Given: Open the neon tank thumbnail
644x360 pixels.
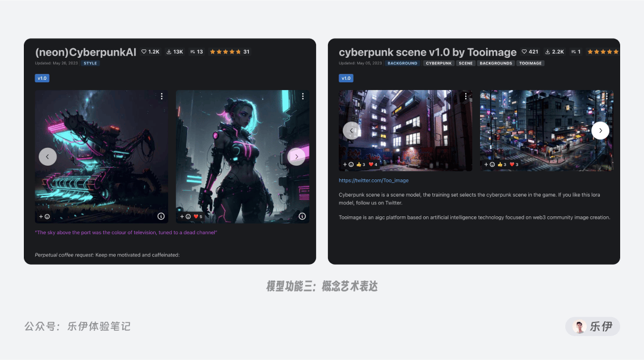Looking at the screenshot, I should tap(101, 156).
